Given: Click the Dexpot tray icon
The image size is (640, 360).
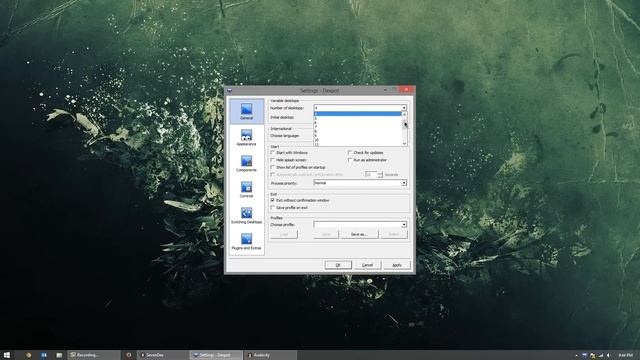Looking at the screenshot, I should pyautogui.click(x=584, y=356).
